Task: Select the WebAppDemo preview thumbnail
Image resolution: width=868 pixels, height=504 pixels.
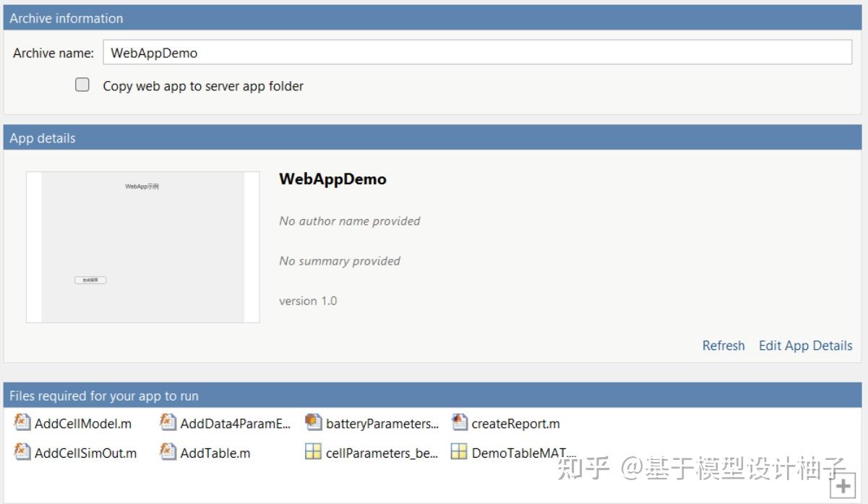Action: click(143, 247)
